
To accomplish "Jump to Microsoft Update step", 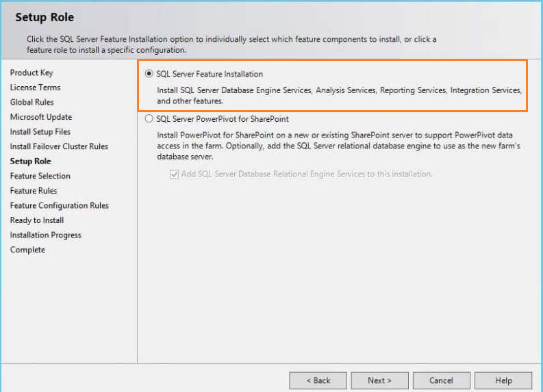I will pyautogui.click(x=41, y=117).
